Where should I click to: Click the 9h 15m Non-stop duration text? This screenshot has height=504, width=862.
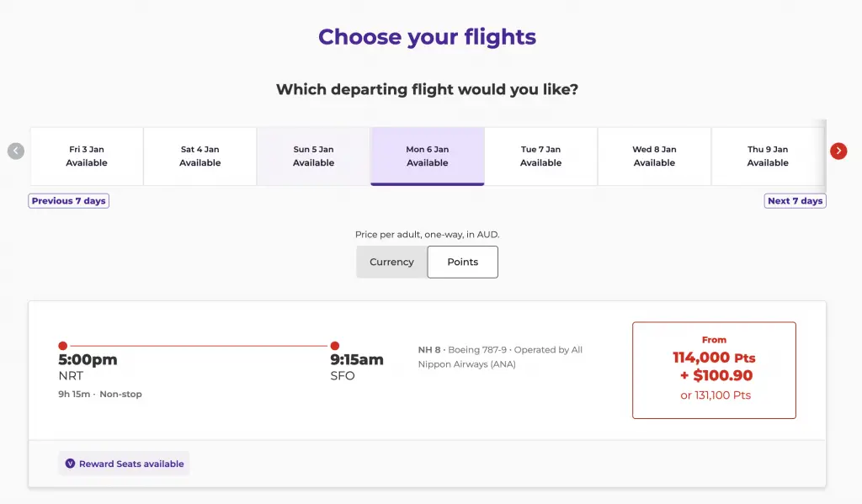point(99,395)
